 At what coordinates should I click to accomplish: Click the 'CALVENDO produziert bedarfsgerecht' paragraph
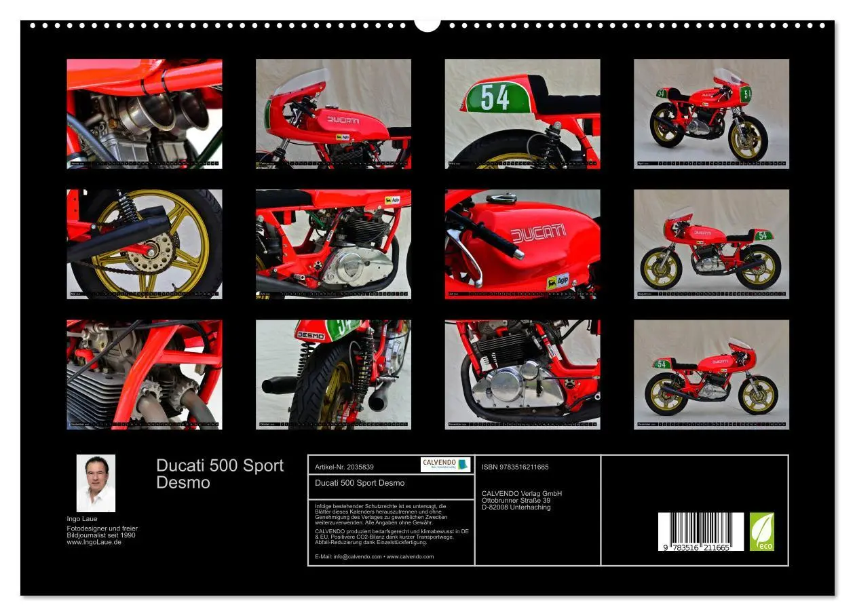coord(392,537)
